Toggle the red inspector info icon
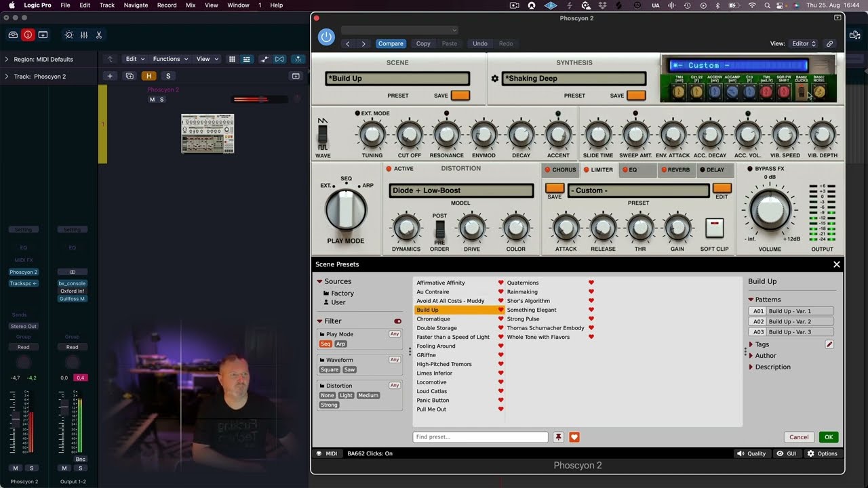 coord(28,35)
